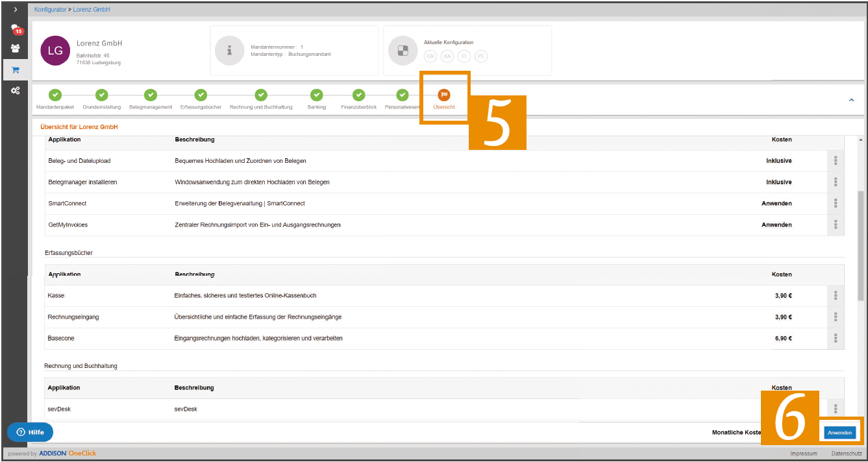Viewport: 868px width, 462px height.
Task: Open options menu for SmartConnect row
Action: pos(836,204)
